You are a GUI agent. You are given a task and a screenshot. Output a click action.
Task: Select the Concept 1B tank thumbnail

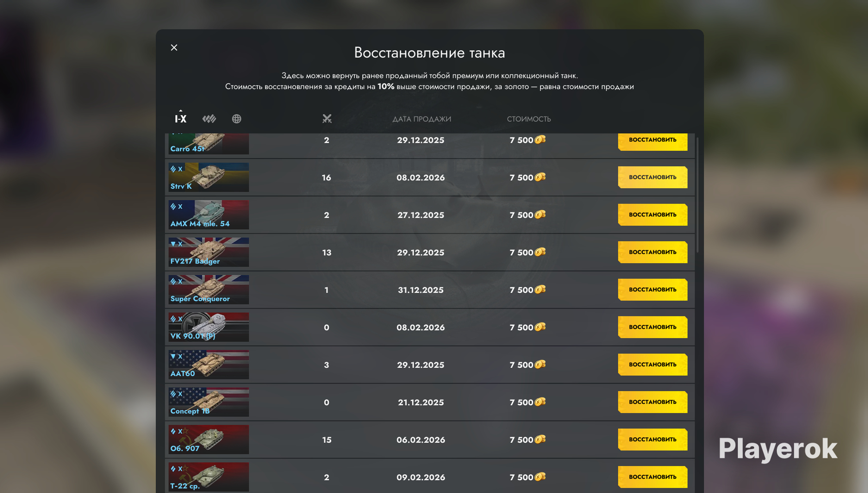(x=208, y=402)
